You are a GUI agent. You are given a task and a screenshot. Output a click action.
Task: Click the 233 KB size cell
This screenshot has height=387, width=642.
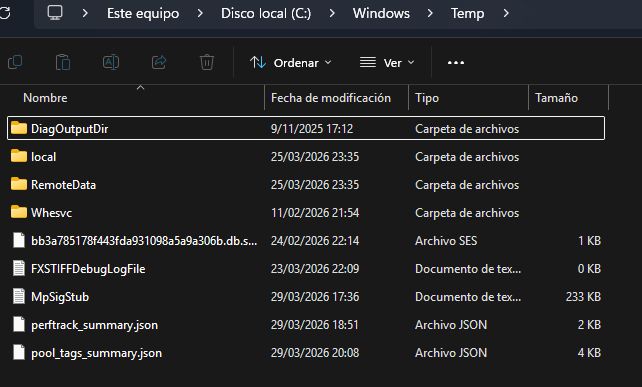point(583,297)
